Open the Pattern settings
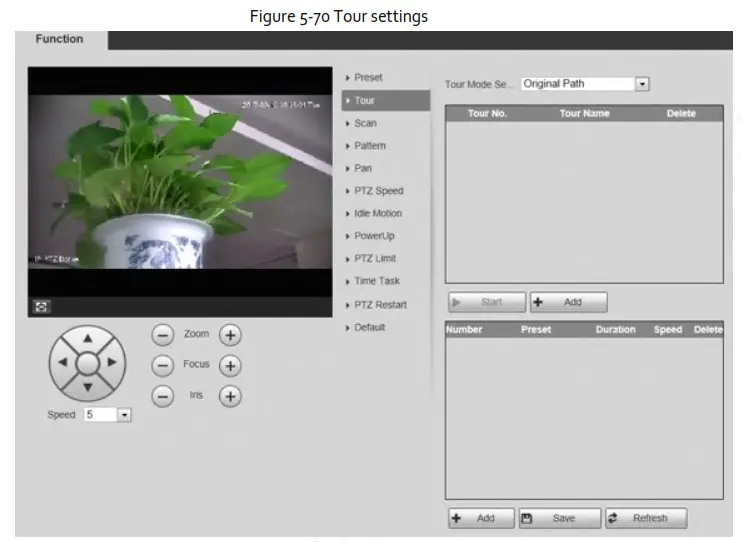 [370, 146]
